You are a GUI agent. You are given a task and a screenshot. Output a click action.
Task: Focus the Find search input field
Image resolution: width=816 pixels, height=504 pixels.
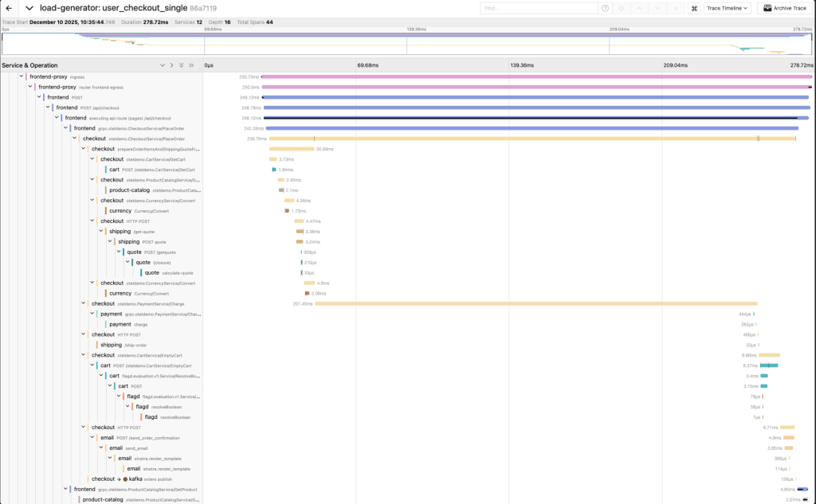point(538,8)
